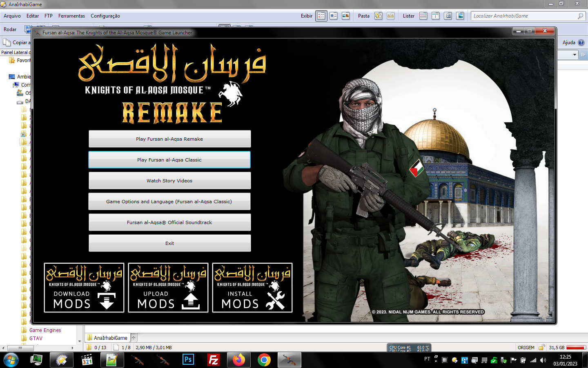The image size is (588, 368).
Task: Open Google Chrome taskbar icon
Action: (x=264, y=360)
